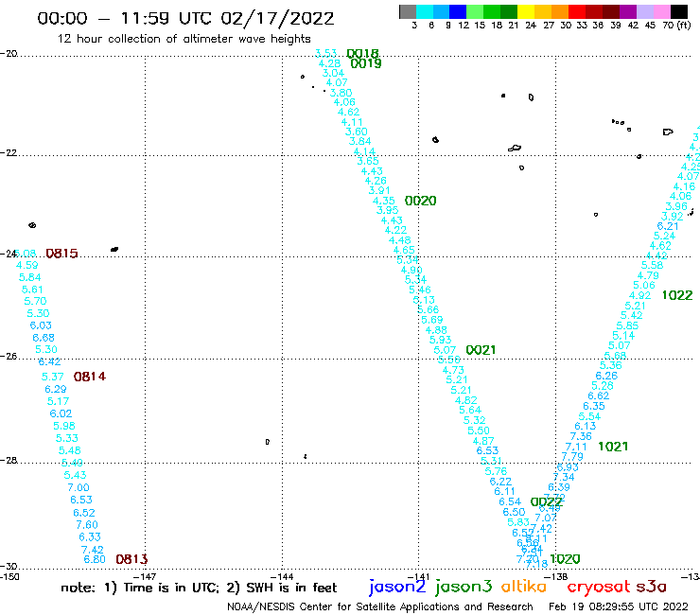Click the green time label 1021
Image resolution: width=700 pixels, height=615 pixels.
click(x=613, y=447)
